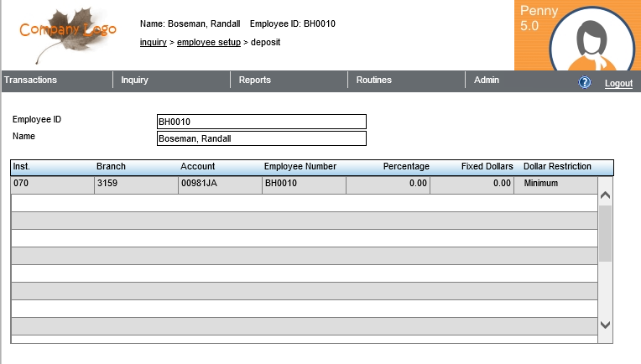Navigate to employee setup breadcrumb link
This screenshot has height=364, width=641.
pyautogui.click(x=208, y=42)
